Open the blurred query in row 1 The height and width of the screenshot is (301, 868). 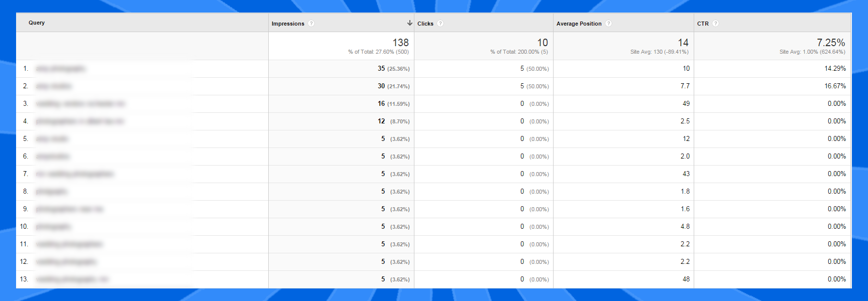[x=60, y=69]
